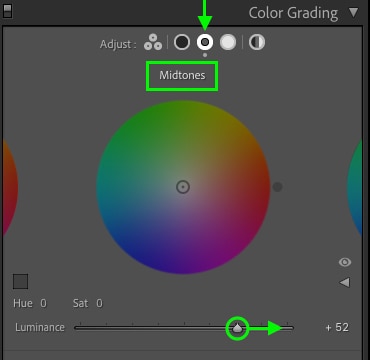370x360 pixels.
Task: Click the Sat value 0
Action: pyautogui.click(x=99, y=303)
